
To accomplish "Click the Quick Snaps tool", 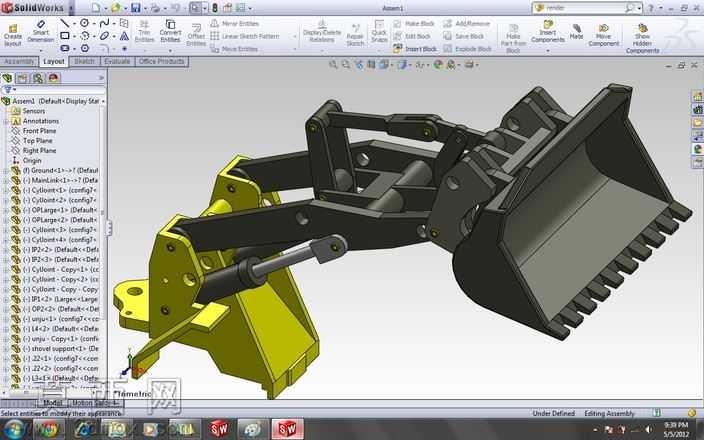I will click(x=379, y=31).
